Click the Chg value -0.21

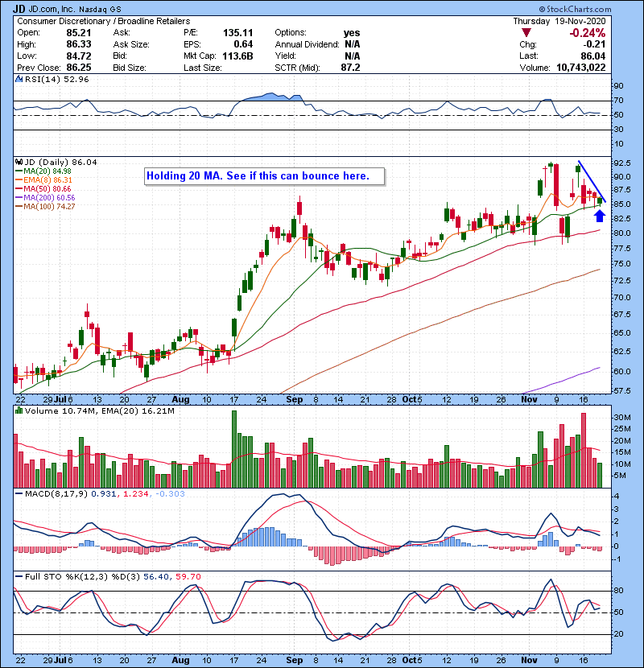pyautogui.click(x=594, y=44)
